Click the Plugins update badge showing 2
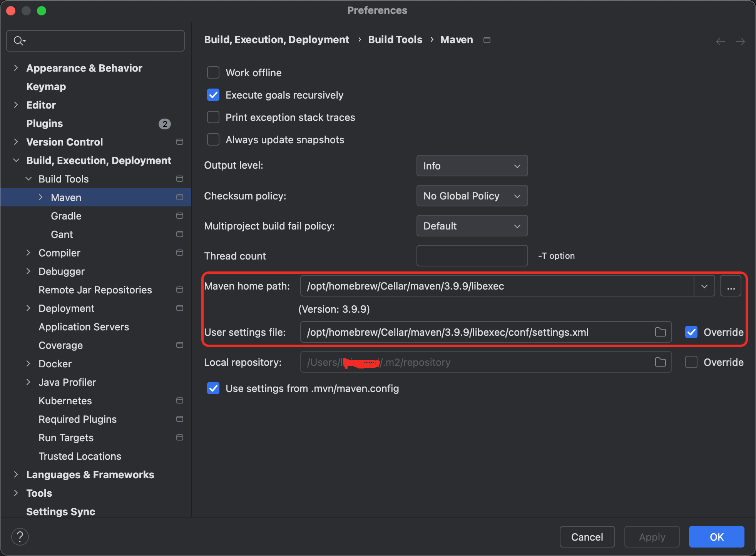 click(x=165, y=124)
